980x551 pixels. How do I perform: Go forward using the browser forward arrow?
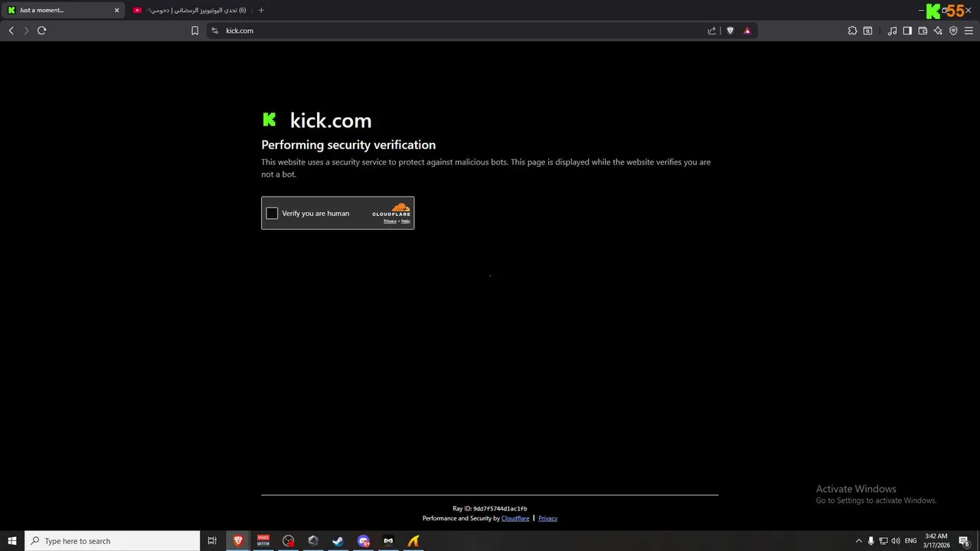pos(26,31)
